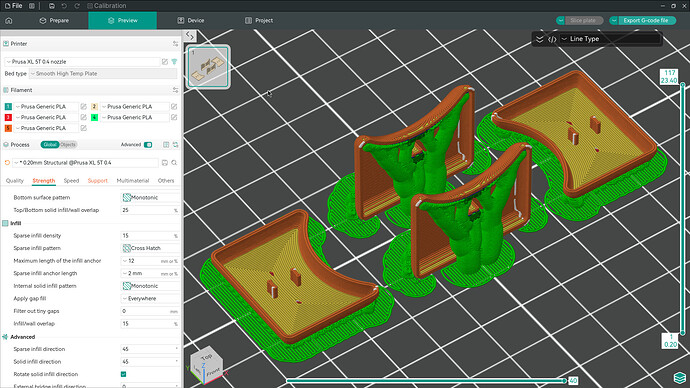Toggle the Advanced settings switch
The height and width of the screenshot is (388, 690).
click(148, 145)
